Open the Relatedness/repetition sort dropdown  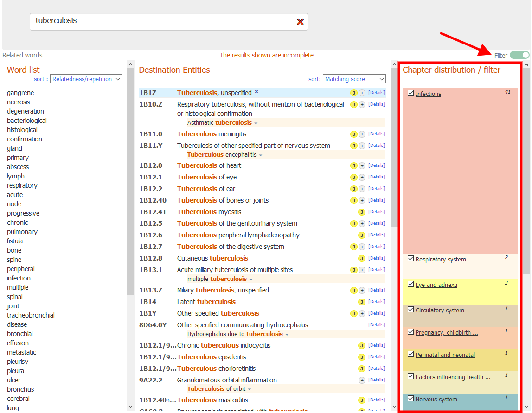(86, 79)
